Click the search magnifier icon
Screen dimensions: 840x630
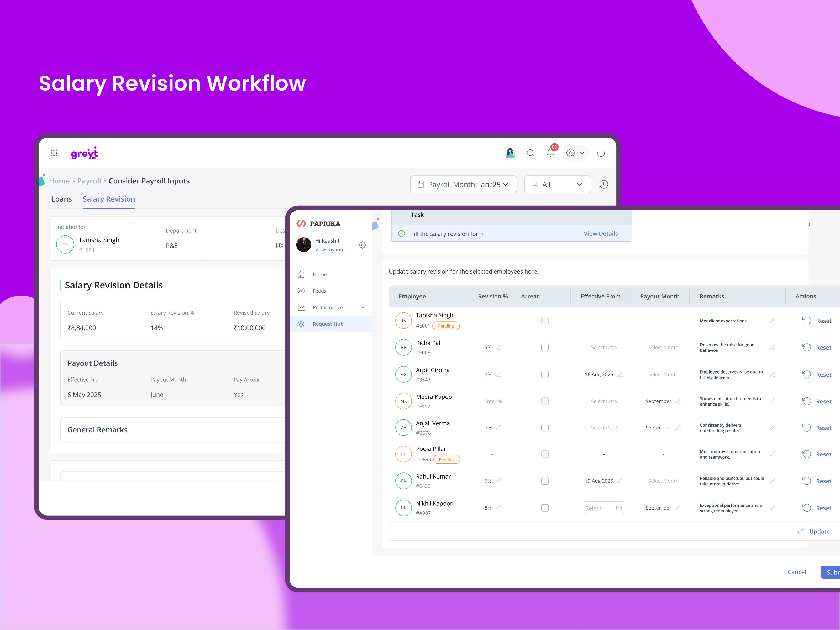[531, 153]
